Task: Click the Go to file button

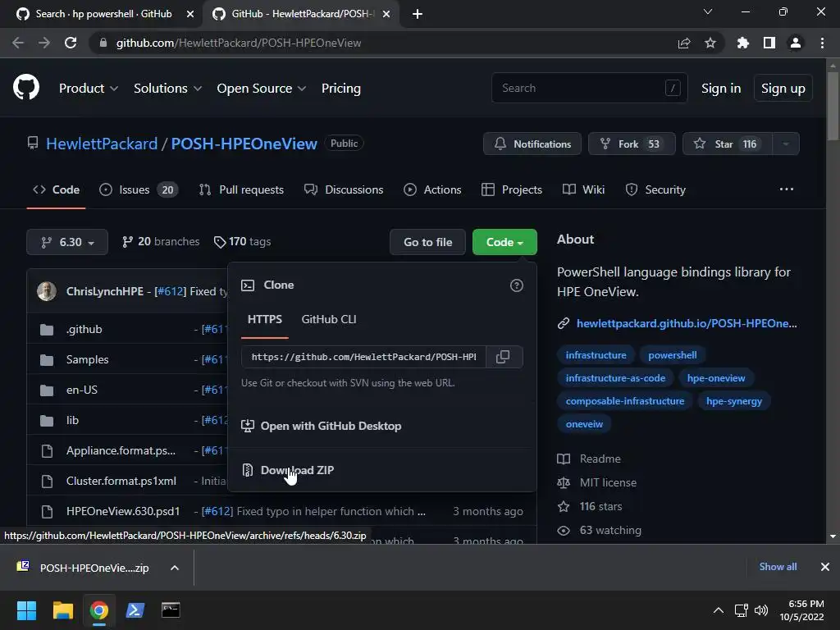Action: point(427,242)
